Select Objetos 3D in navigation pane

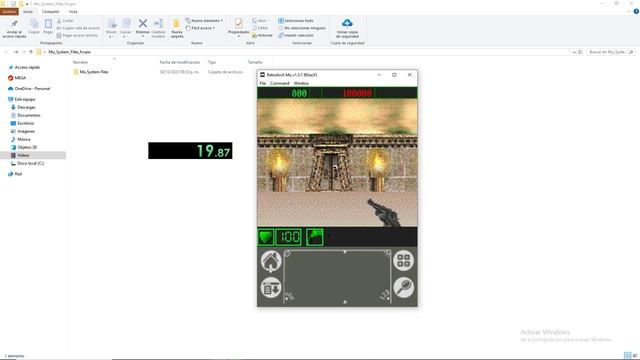(27, 147)
